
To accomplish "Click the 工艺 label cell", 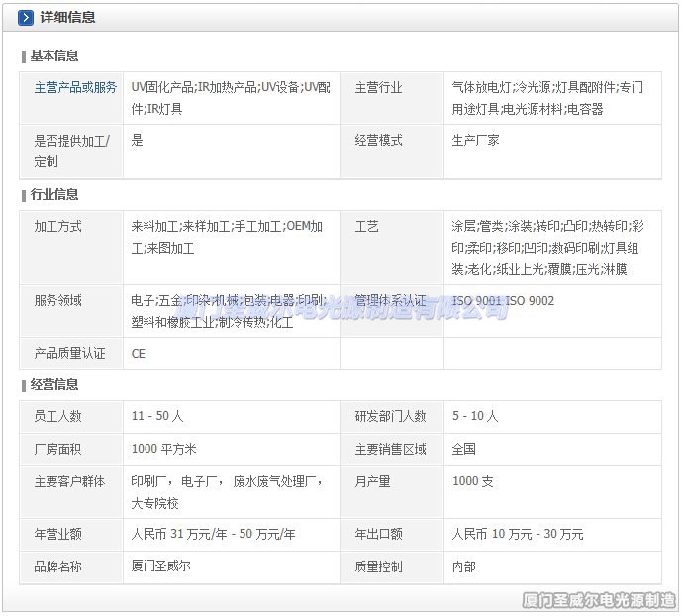I will pos(366,226).
